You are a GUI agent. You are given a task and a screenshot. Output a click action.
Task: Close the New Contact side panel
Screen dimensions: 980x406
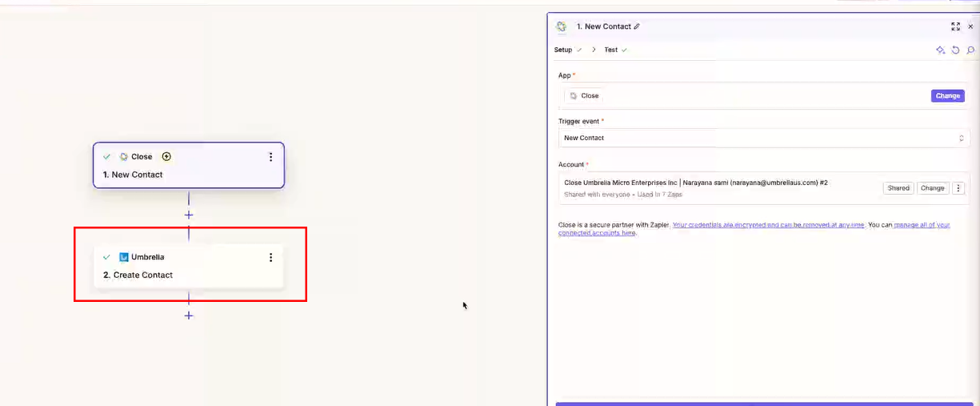pyautogui.click(x=970, y=26)
